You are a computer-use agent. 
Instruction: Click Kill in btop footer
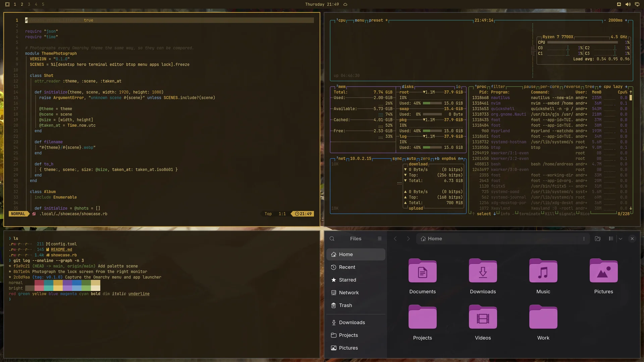[x=550, y=214]
